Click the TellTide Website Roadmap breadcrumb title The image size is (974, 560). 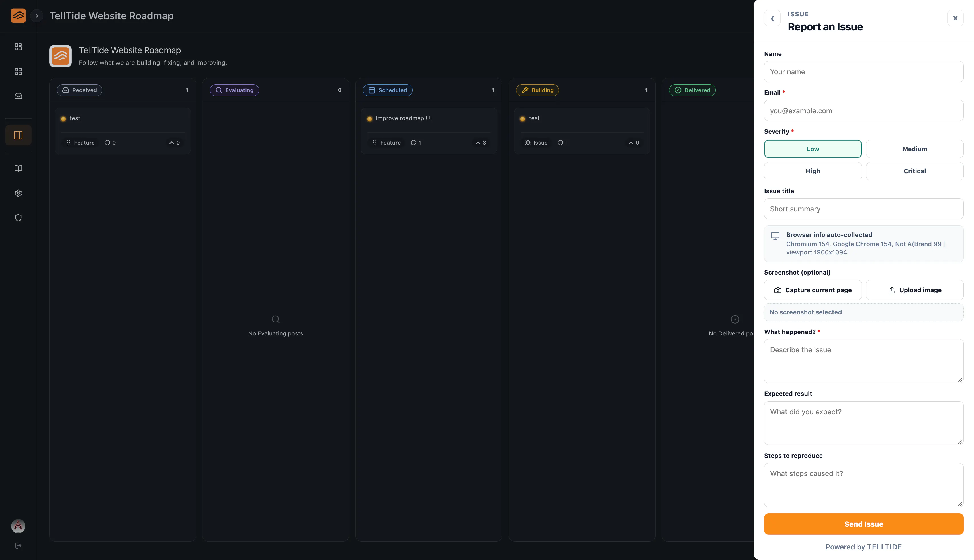point(112,16)
